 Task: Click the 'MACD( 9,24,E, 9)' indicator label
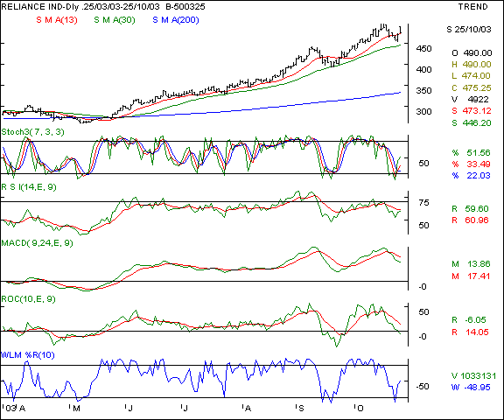point(38,243)
